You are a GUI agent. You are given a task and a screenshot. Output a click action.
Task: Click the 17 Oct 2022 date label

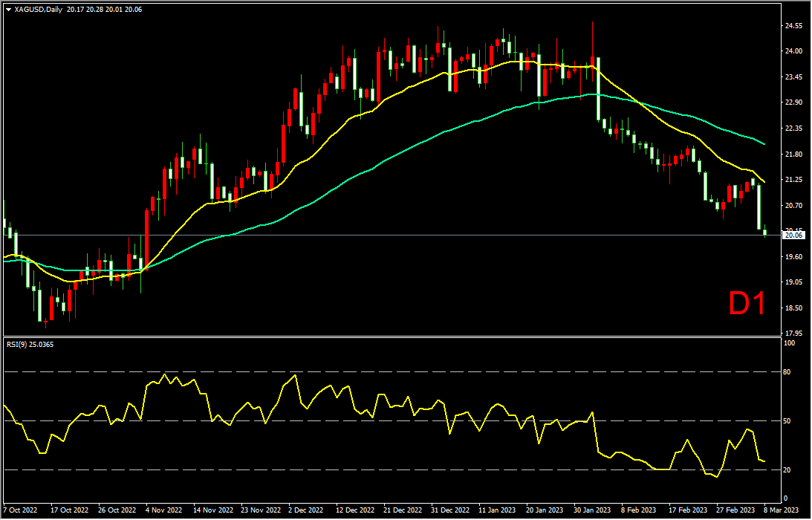point(68,510)
